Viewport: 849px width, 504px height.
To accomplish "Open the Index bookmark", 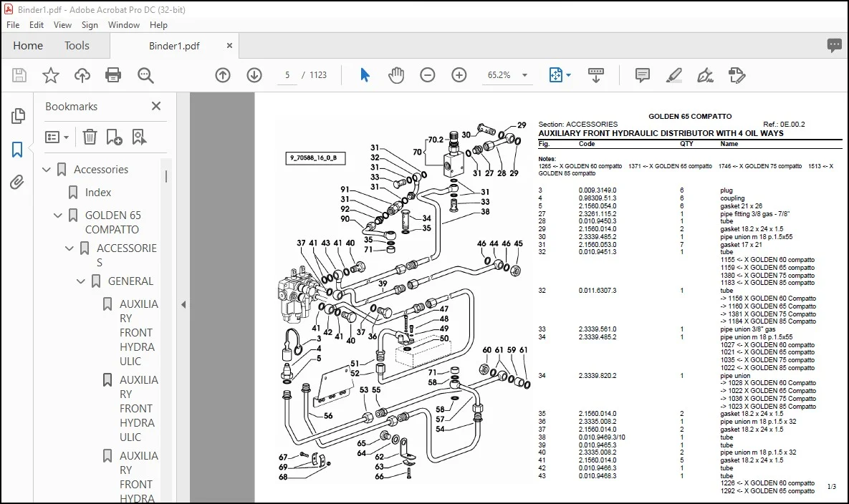I will (98, 193).
